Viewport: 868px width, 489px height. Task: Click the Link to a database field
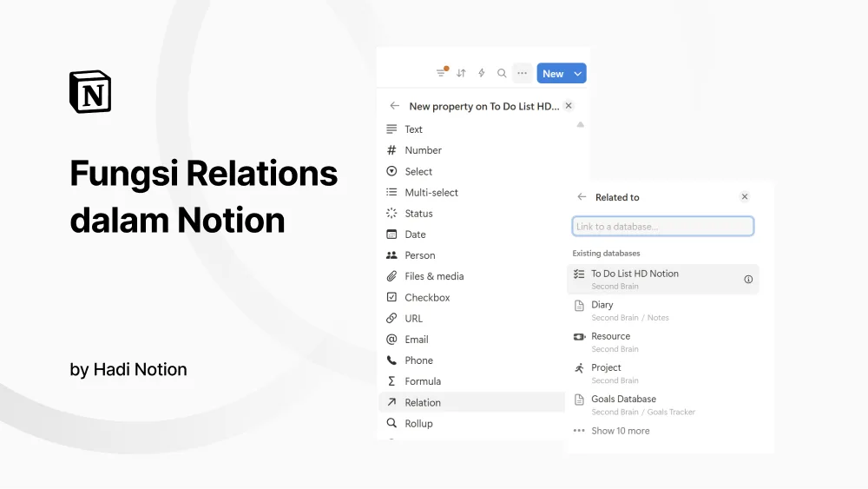point(662,226)
